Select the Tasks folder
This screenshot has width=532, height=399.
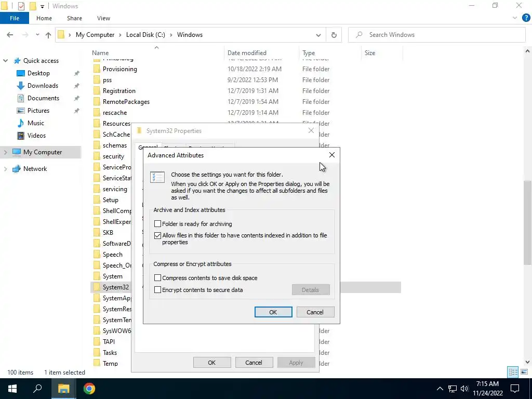tap(110, 353)
